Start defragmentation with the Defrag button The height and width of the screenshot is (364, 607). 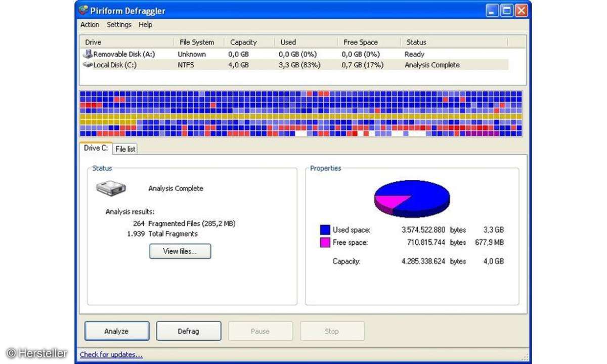[x=189, y=331]
